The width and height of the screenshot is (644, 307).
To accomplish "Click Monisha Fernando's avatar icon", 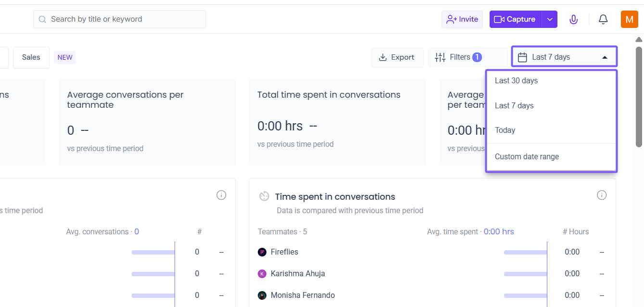I will pos(262,295).
